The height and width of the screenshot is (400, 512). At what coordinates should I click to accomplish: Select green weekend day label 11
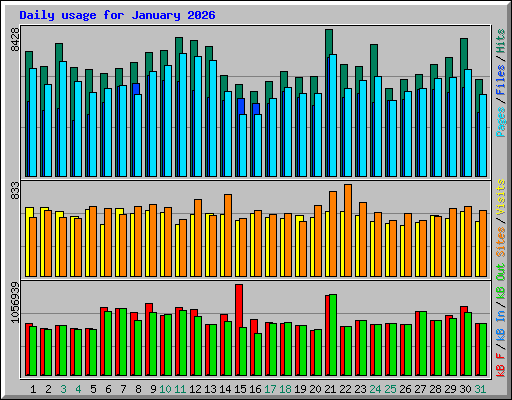tap(180, 389)
